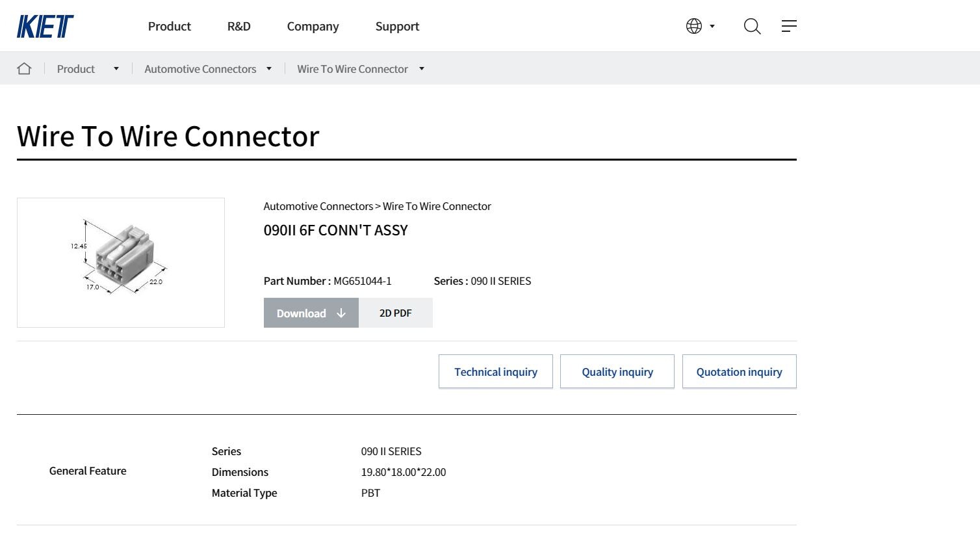Expand the Automotive Connectors breadcrumb dropdown
The width and height of the screenshot is (980, 552).
tap(269, 68)
